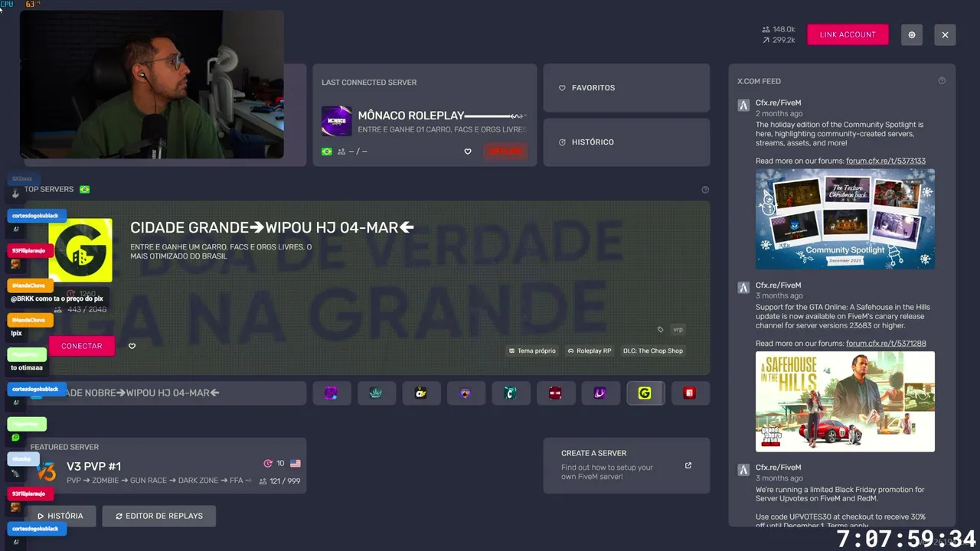The width and height of the screenshot is (980, 551).
Task: Select the purple server icon in carousel
Action: [332, 393]
